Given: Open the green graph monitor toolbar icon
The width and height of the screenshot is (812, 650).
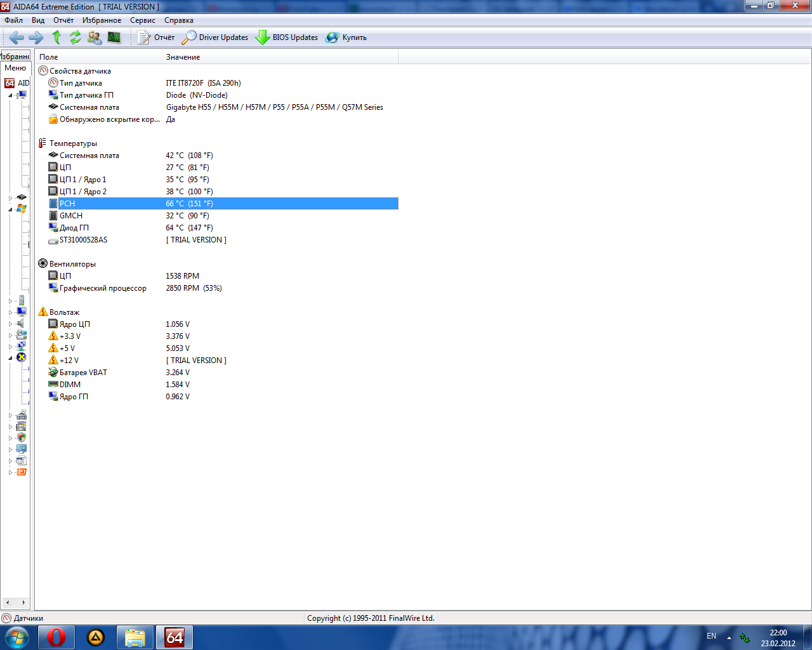Looking at the screenshot, I should pos(114,37).
